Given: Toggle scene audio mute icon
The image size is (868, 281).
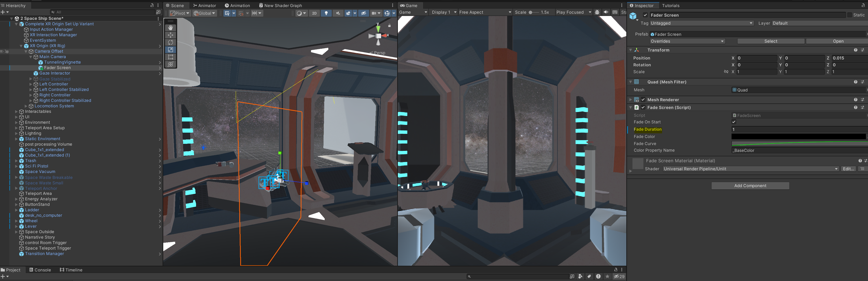Looking at the screenshot, I should click(338, 13).
